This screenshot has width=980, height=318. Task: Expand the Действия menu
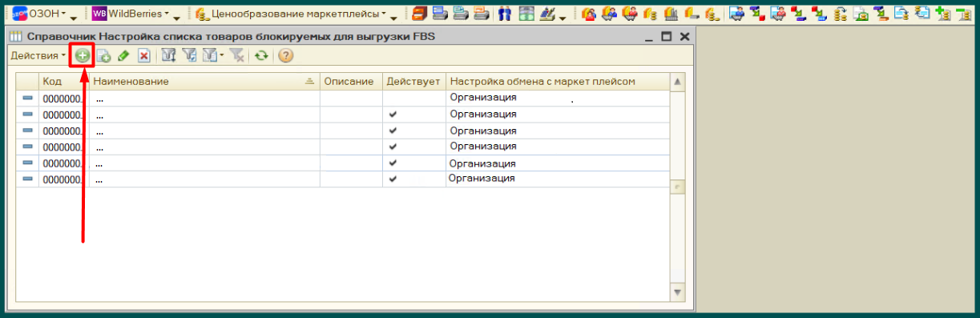(38, 55)
